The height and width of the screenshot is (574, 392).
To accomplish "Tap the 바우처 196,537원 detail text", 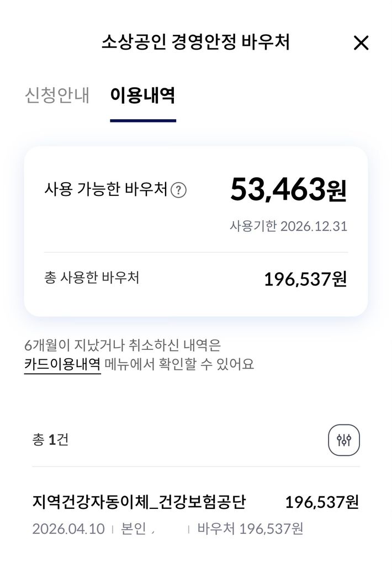I will pos(250,529).
